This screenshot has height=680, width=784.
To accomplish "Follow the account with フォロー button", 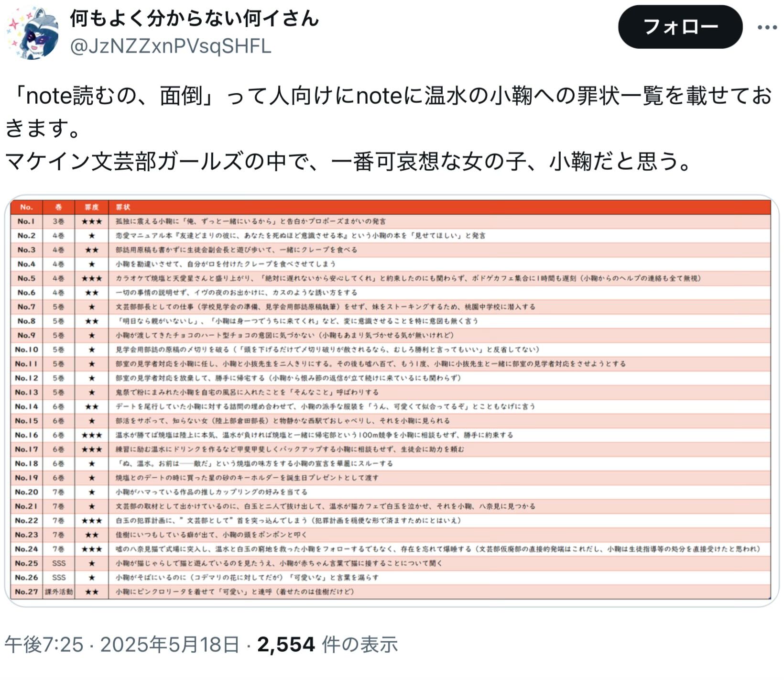I will (680, 27).
